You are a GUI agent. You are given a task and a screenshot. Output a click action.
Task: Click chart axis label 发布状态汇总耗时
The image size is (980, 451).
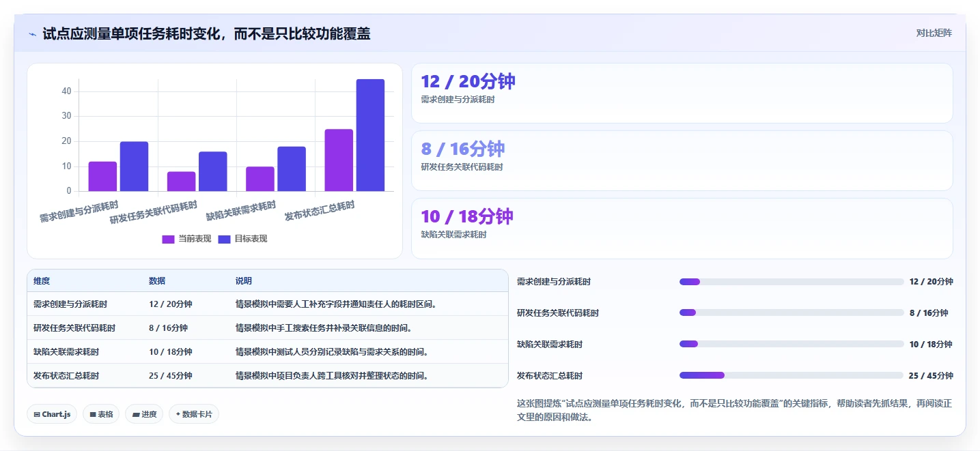pos(320,211)
